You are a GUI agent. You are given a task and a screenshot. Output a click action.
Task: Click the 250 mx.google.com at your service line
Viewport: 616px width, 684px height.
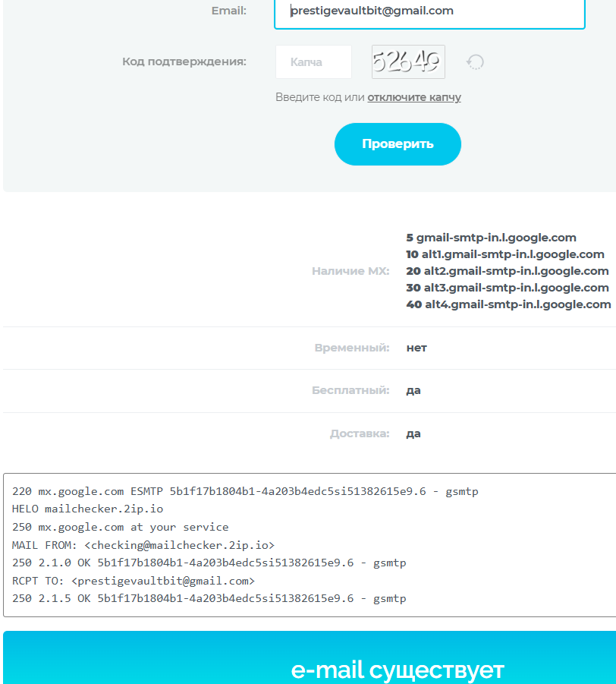[x=121, y=527]
